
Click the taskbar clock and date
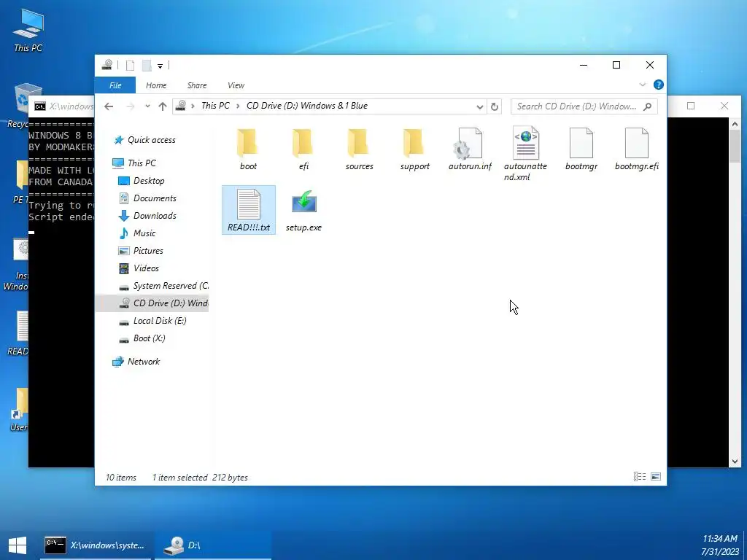coord(719,545)
